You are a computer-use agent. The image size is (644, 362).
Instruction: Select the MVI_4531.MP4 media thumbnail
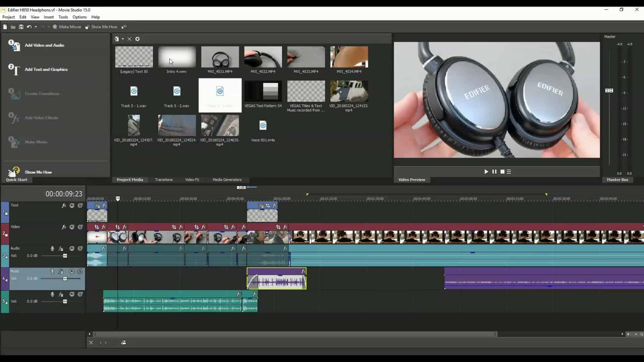pos(220,57)
